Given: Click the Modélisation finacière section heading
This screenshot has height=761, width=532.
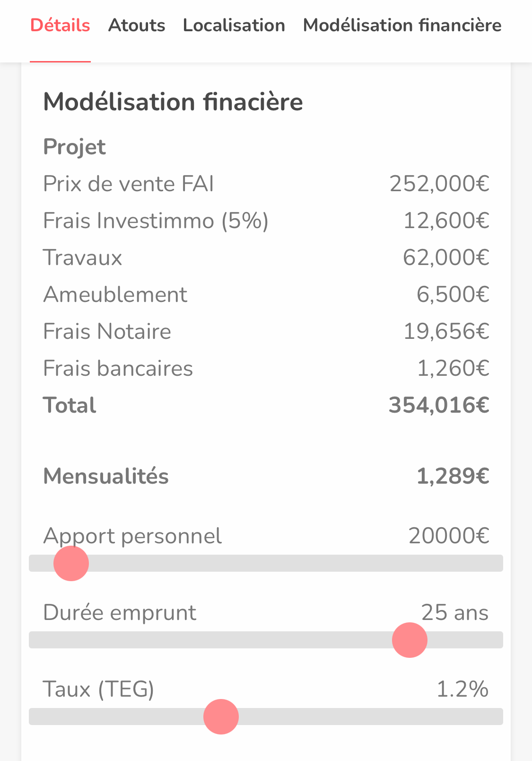Looking at the screenshot, I should (173, 102).
